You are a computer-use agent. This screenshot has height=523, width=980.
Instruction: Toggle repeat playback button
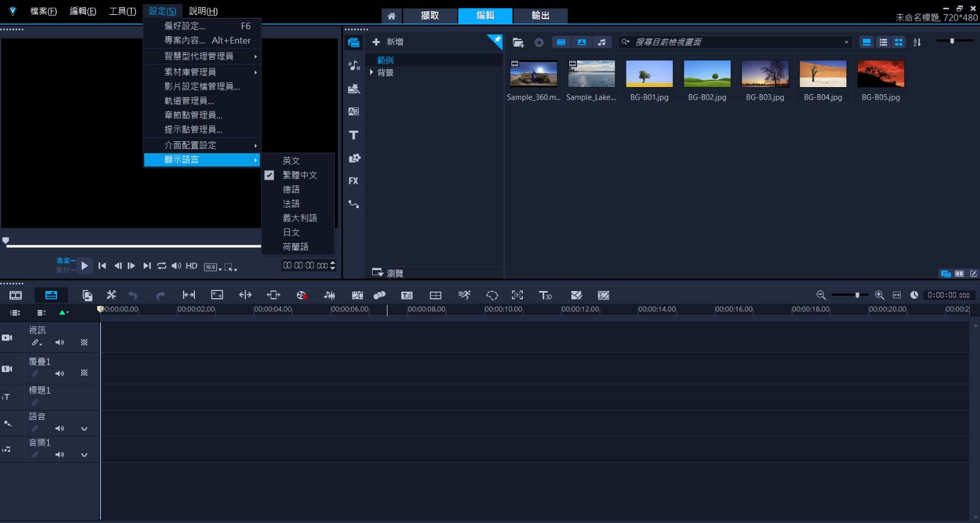coord(162,266)
